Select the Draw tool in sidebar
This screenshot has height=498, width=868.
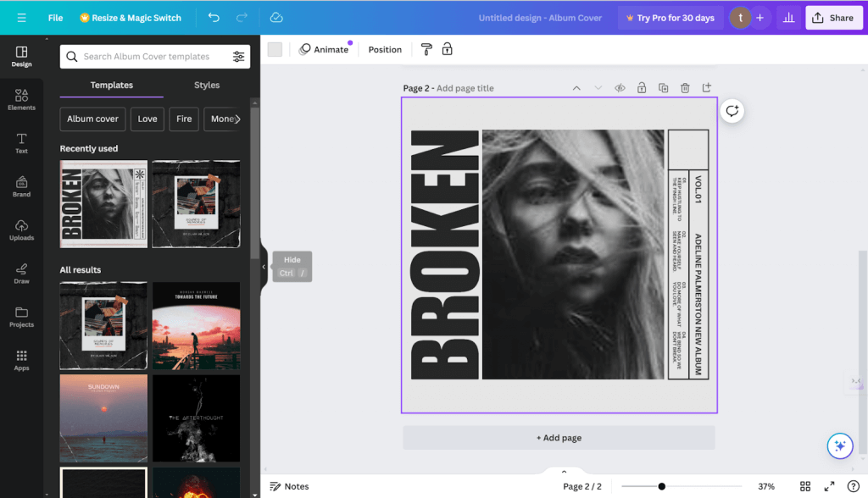(x=21, y=273)
